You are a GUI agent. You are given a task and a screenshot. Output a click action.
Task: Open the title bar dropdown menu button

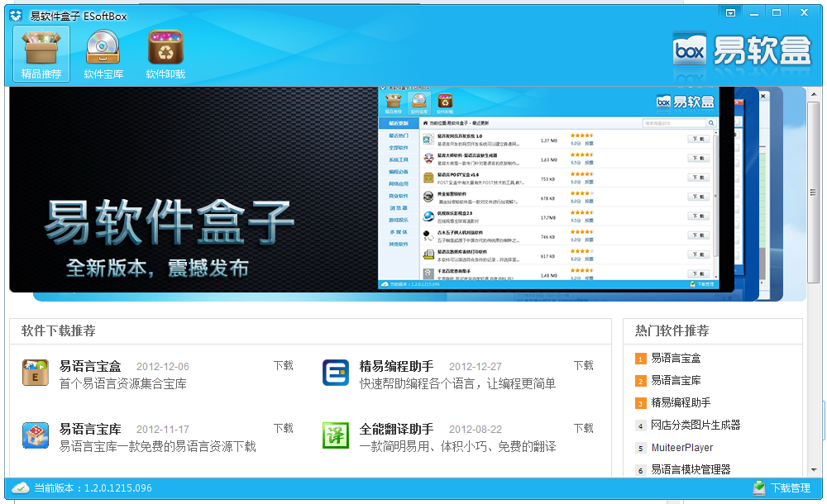[x=730, y=12]
